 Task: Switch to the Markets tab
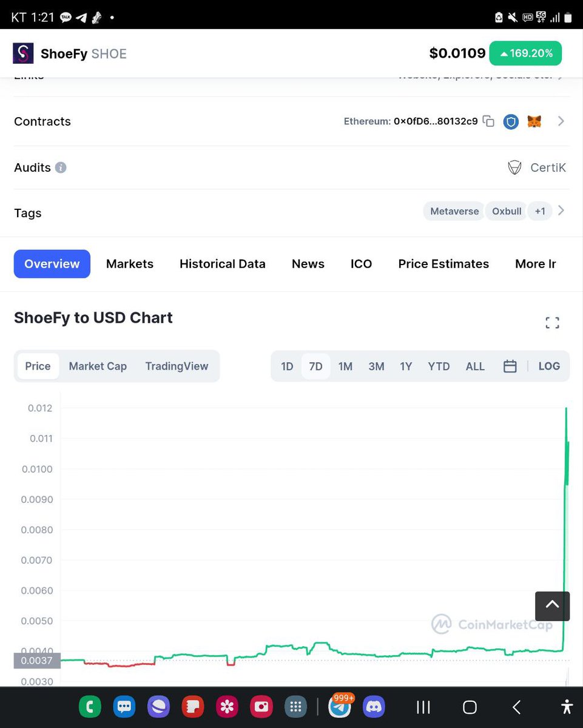(130, 264)
